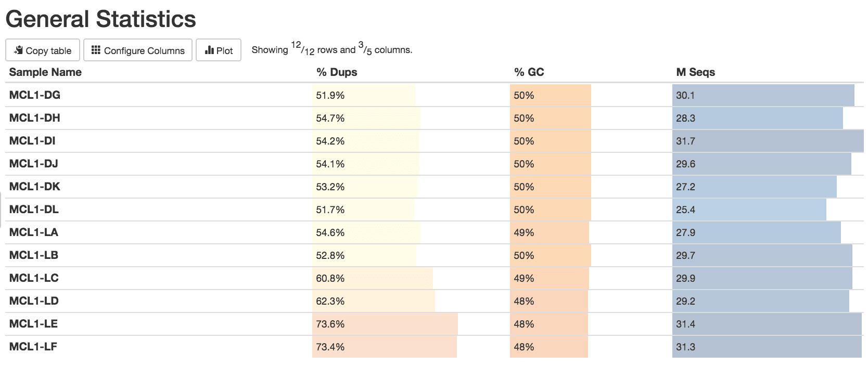This screenshot has width=868, height=366.
Task: Select the MCL1-DG sample name
Action: (35, 95)
